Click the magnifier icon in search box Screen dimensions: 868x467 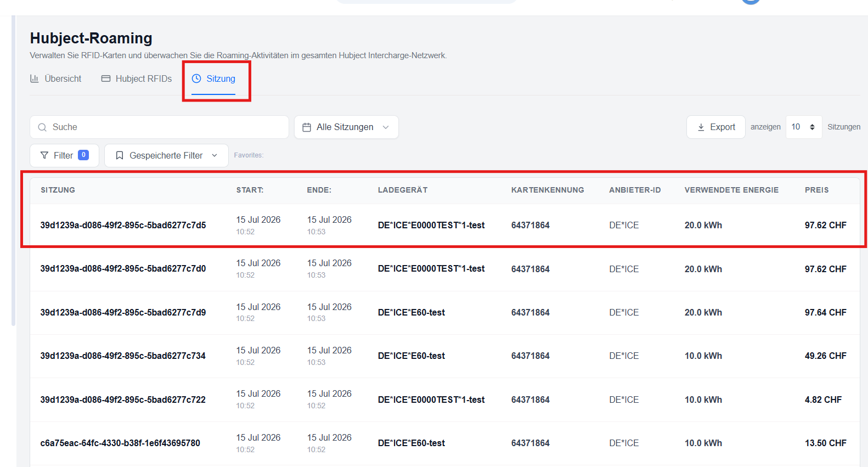coord(42,127)
